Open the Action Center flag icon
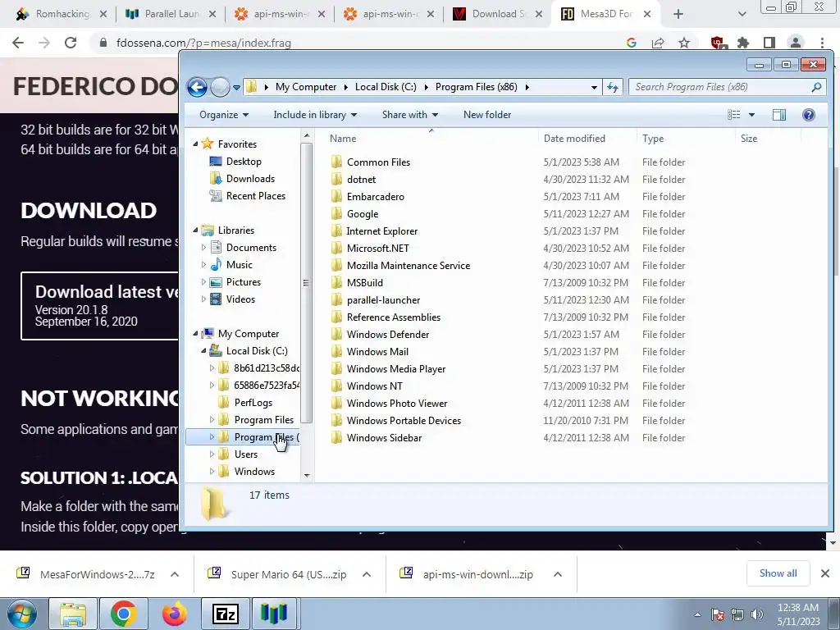The width and height of the screenshot is (840, 630). click(718, 614)
